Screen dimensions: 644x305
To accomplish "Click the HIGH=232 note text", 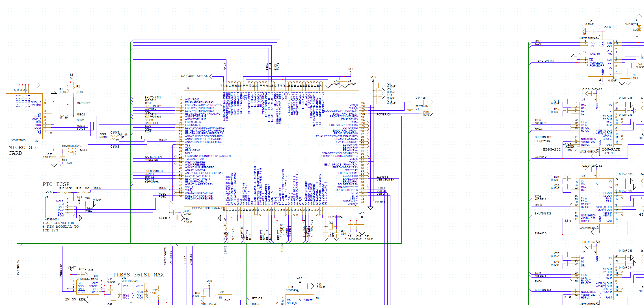I will [552, 149].
